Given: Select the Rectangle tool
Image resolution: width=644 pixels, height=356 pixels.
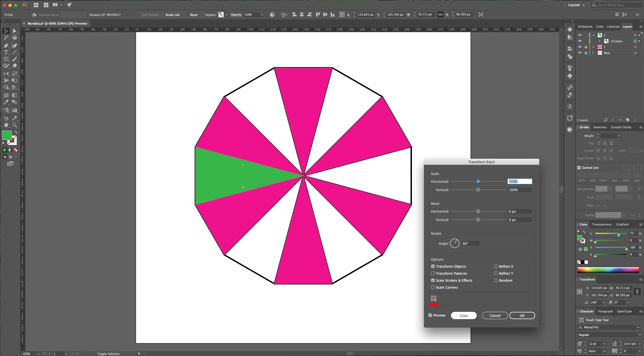Looking at the screenshot, I should [6, 59].
